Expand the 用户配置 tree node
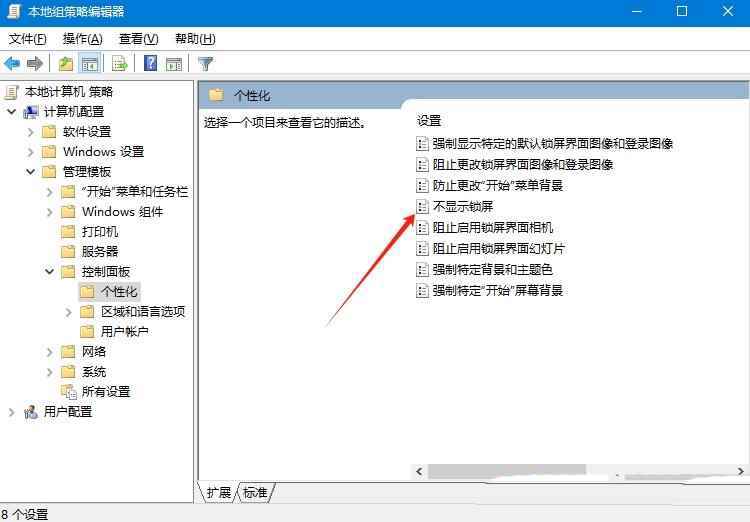Image resolution: width=750 pixels, height=522 pixels. 12,412
